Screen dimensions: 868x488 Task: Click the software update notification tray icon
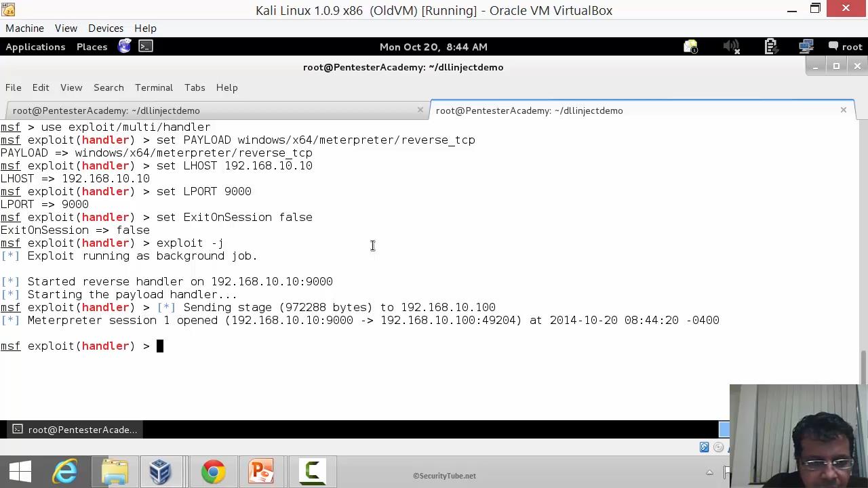[690, 46]
